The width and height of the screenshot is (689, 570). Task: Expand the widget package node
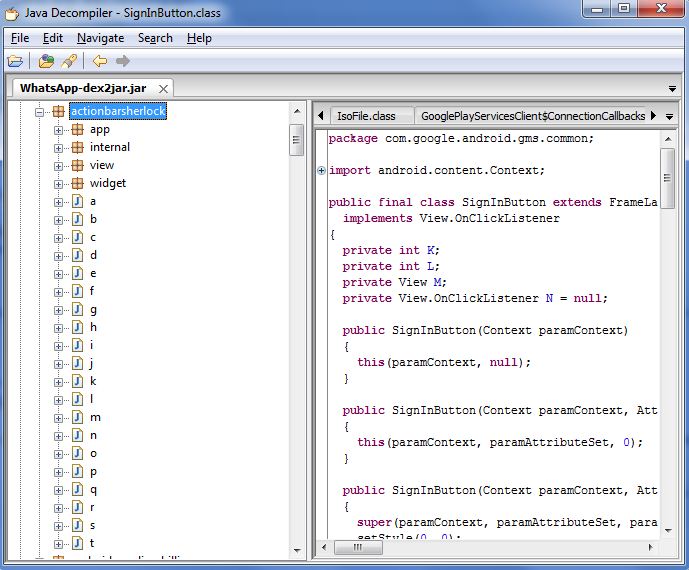(x=58, y=184)
